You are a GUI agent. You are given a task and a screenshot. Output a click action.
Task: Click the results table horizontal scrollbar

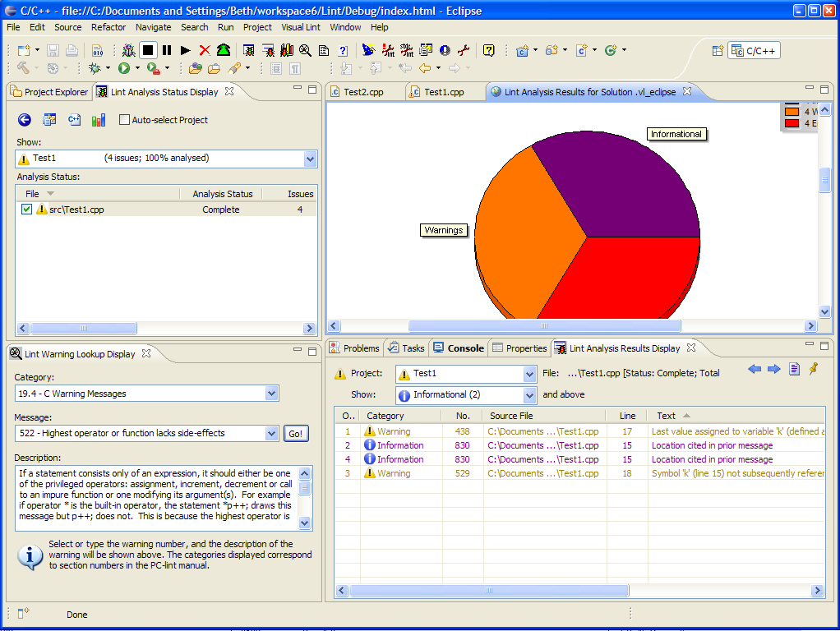489,590
